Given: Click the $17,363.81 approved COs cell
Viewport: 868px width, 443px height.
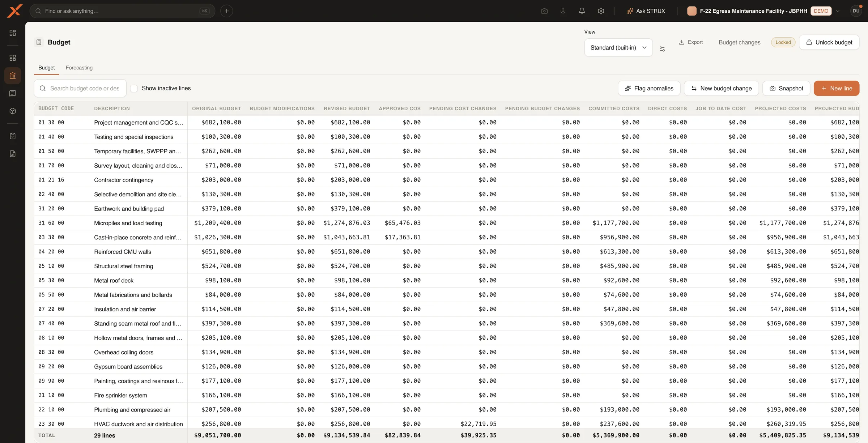Looking at the screenshot, I should point(403,237).
